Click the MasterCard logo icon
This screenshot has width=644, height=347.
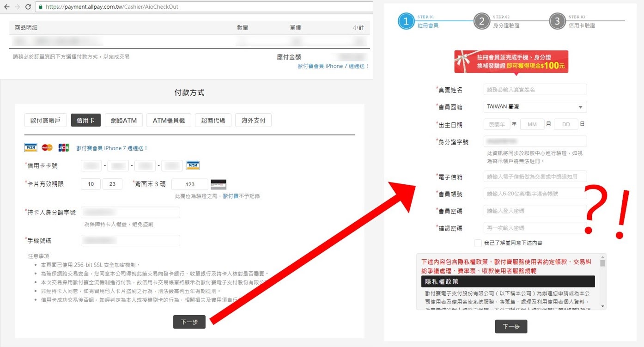[47, 148]
